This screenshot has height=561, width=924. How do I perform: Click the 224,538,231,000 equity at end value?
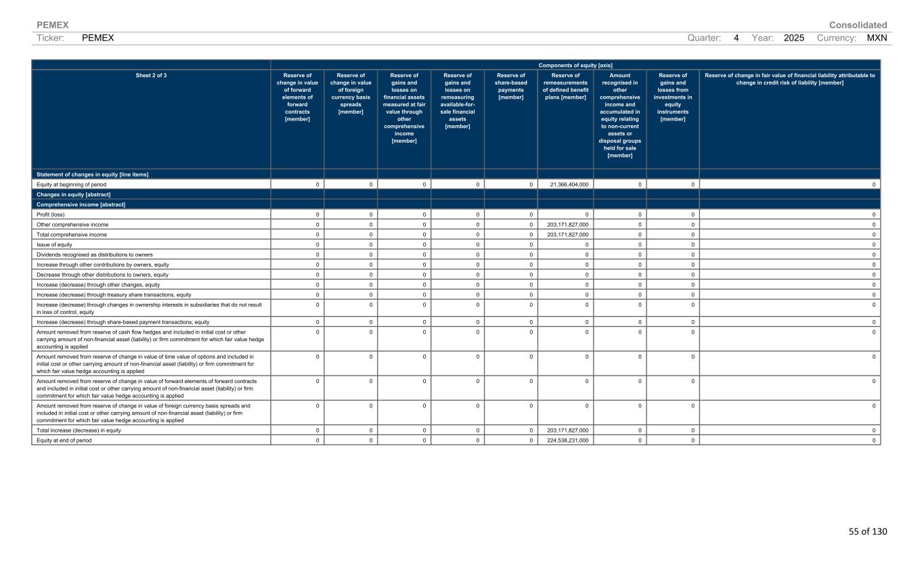pos(567,441)
